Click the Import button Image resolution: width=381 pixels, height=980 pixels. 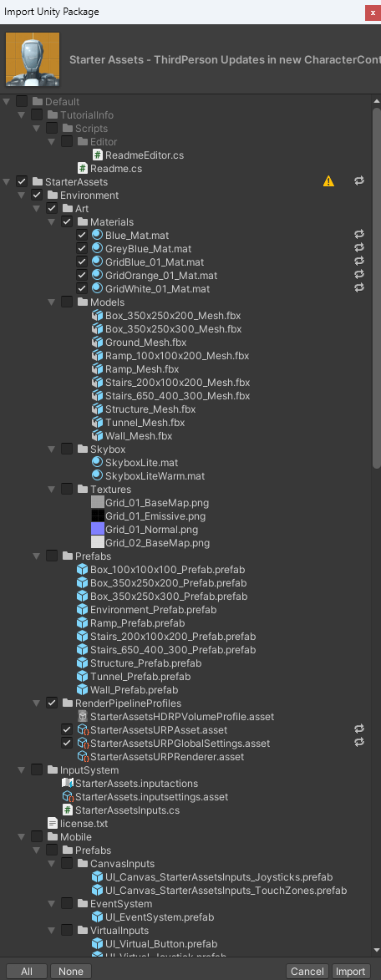[350, 972]
